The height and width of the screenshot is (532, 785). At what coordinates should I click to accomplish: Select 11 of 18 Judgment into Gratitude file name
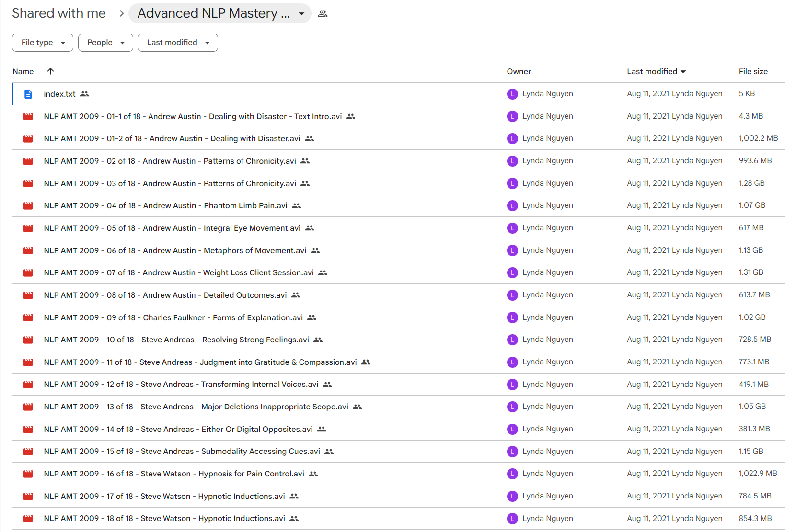(x=200, y=362)
